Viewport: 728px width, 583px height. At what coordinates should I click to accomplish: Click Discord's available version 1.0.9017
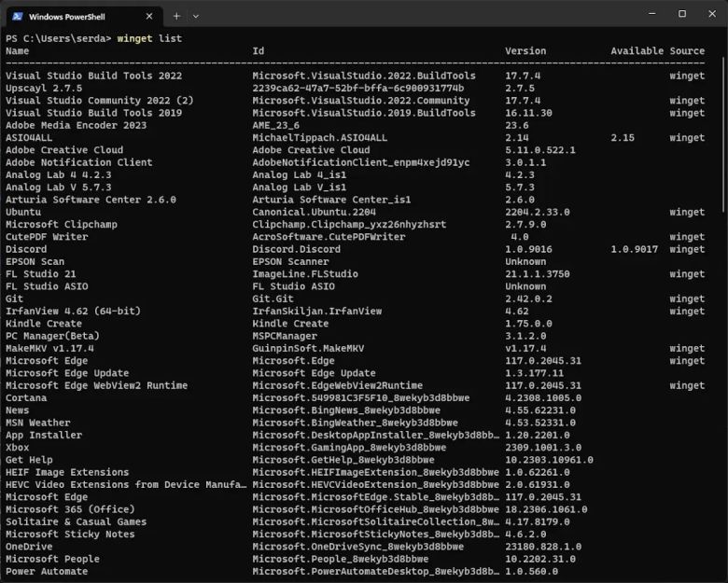(635, 249)
